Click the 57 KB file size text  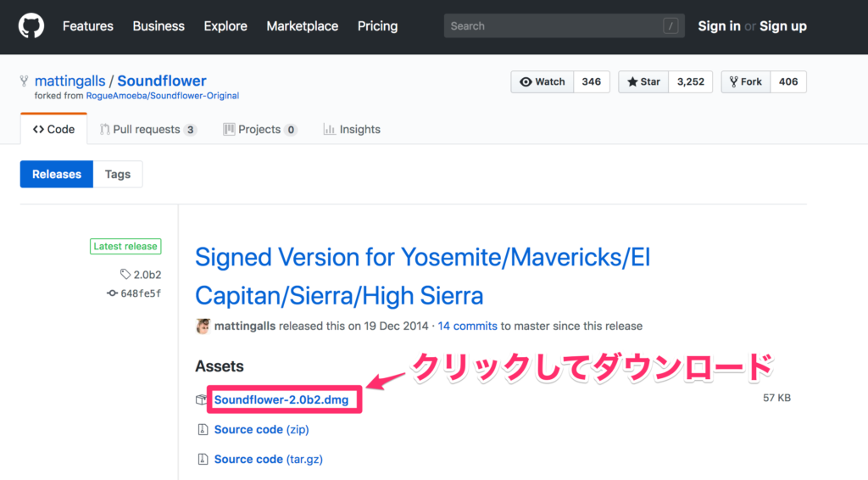coord(776,398)
